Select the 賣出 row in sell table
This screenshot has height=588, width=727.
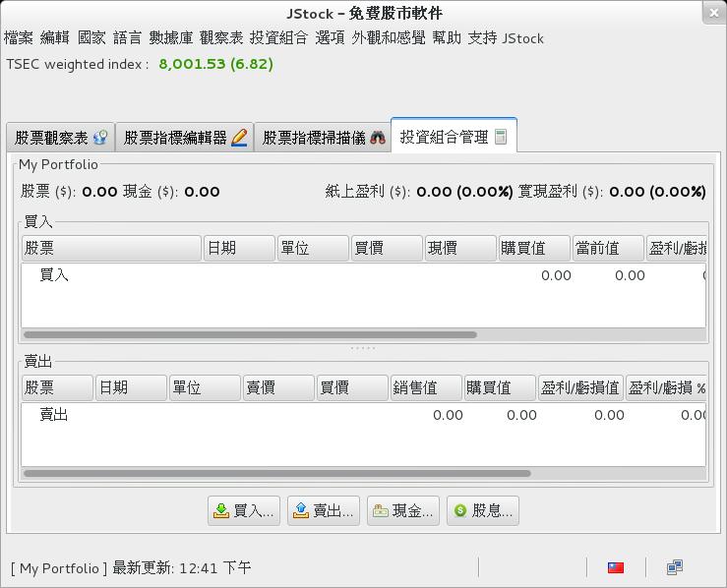[364, 415]
